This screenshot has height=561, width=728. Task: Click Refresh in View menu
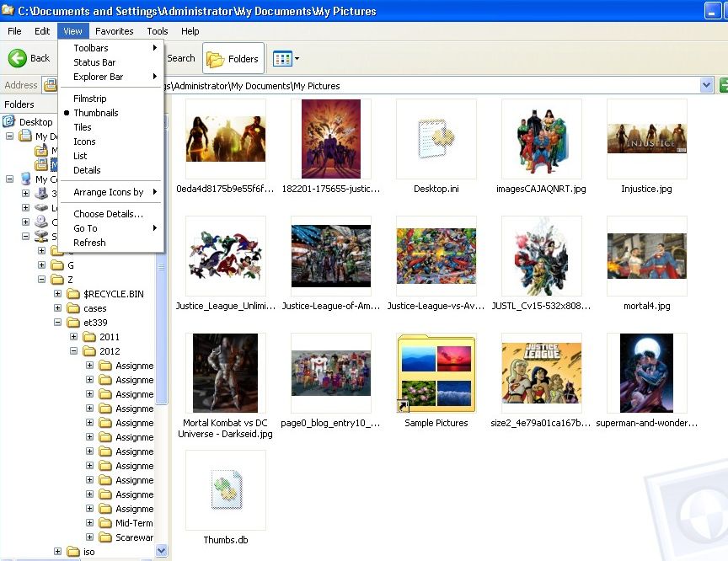(111, 243)
